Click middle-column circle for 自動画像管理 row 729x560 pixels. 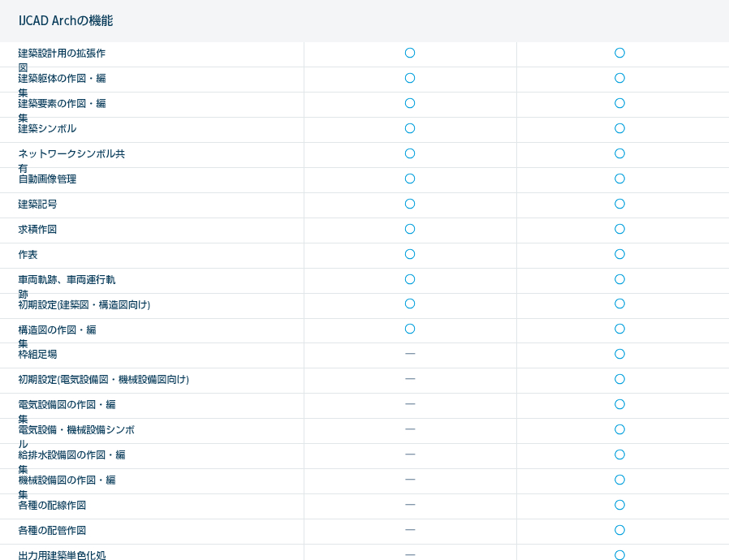click(410, 179)
